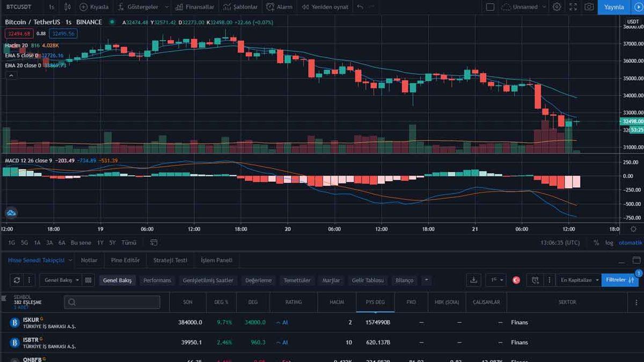Image resolution: width=644 pixels, height=362 pixels.
Task: Toggle logarithmic scale with log button
Action: (x=609, y=242)
